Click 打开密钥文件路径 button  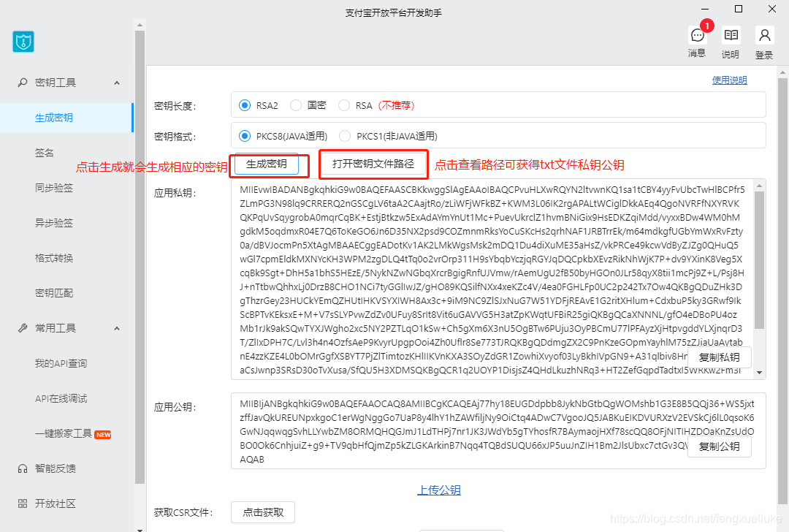pyautogui.click(x=373, y=164)
